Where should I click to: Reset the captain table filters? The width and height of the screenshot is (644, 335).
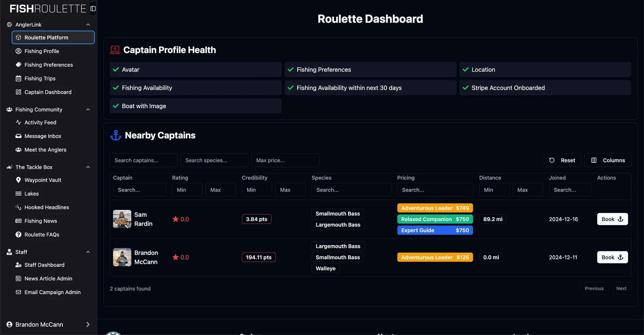tap(562, 160)
